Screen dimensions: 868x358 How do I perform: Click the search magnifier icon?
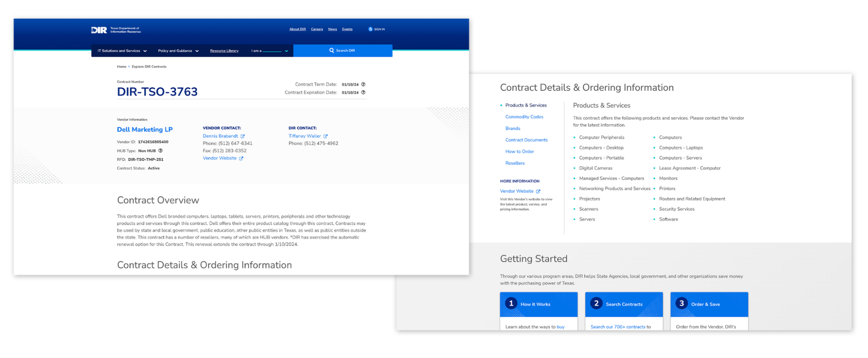tap(331, 51)
